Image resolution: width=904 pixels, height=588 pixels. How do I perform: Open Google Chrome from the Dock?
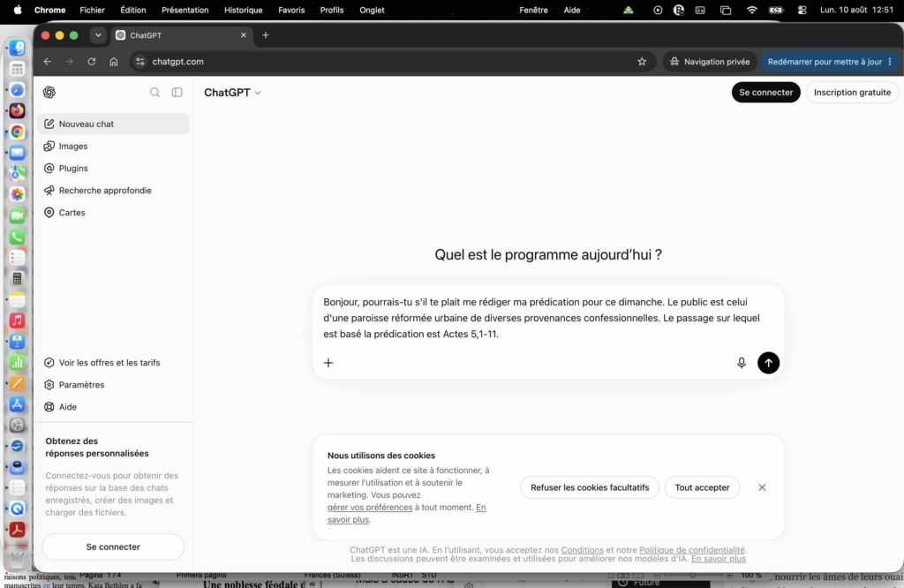[18, 132]
